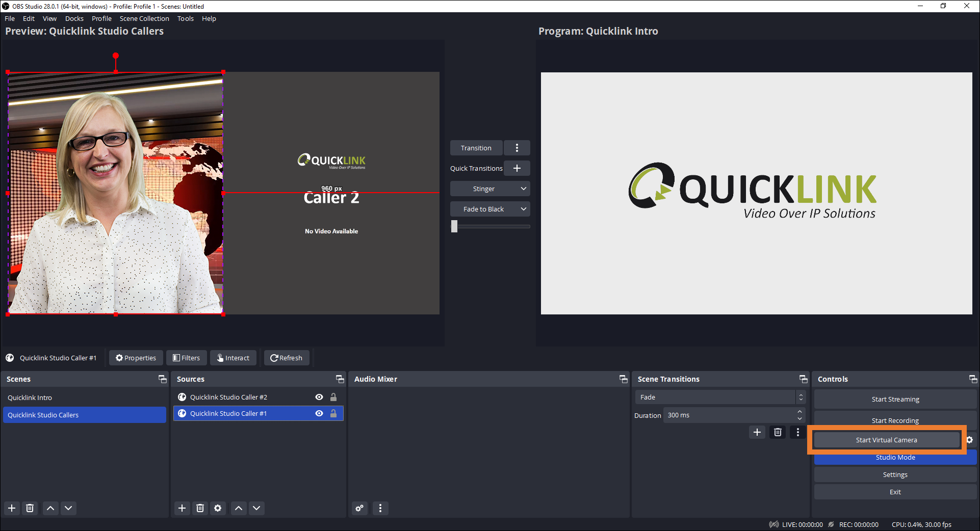Open the Docks menu
Viewport: 980px width, 531px height.
pos(74,18)
